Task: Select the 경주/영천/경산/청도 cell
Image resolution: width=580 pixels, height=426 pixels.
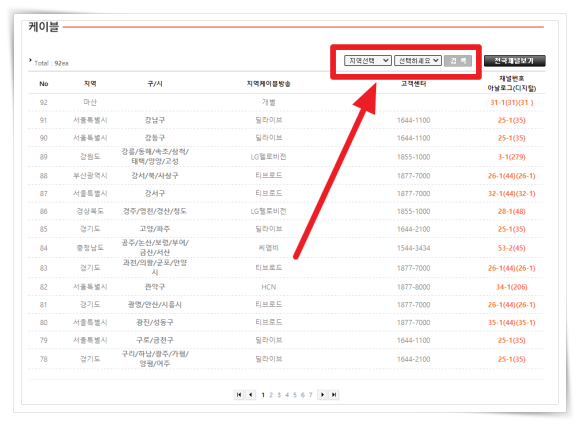Action: point(155,211)
